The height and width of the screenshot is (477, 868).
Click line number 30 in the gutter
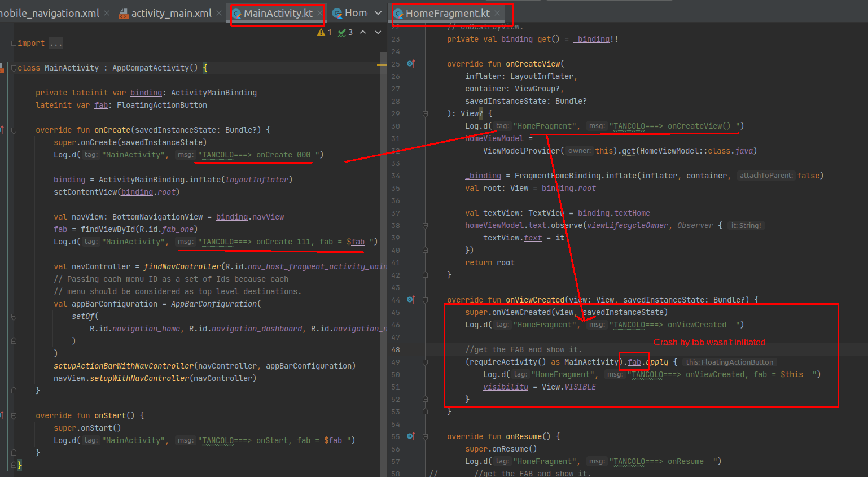[x=396, y=126]
